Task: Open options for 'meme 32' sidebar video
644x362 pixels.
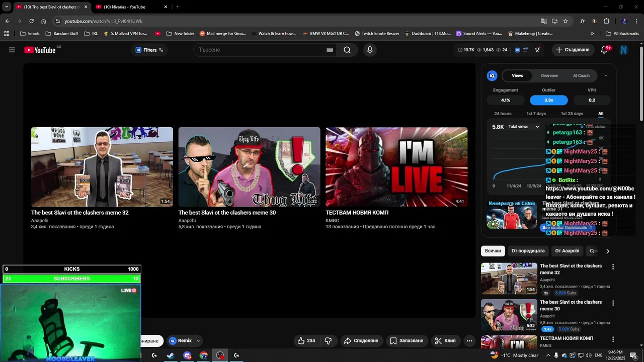Action: pyautogui.click(x=613, y=267)
